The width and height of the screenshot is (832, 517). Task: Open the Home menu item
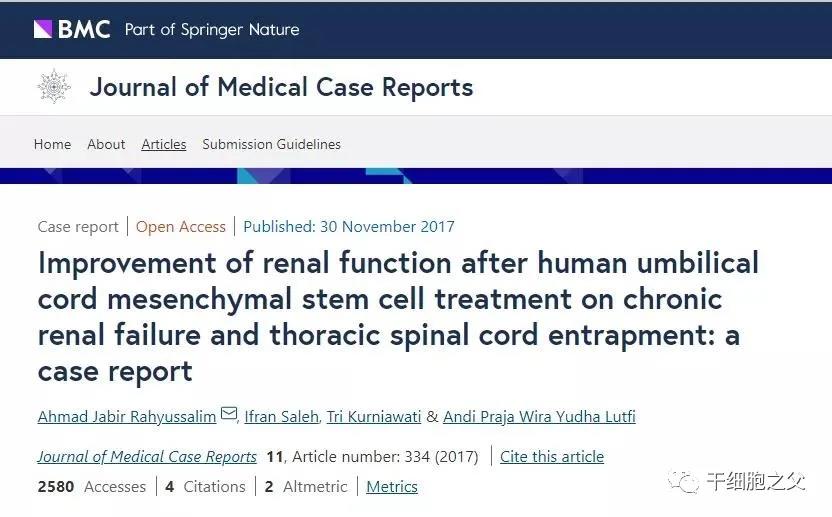point(52,144)
